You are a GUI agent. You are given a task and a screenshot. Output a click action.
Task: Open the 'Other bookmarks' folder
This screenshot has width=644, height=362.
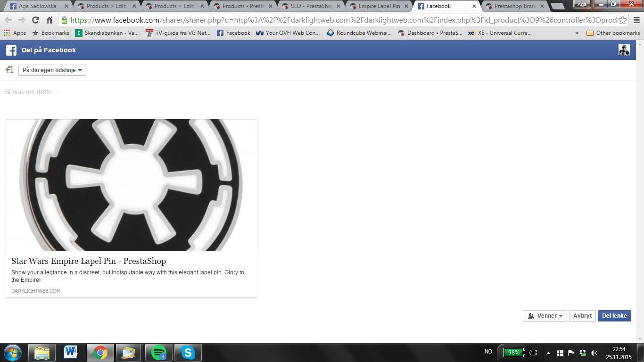[613, 33]
